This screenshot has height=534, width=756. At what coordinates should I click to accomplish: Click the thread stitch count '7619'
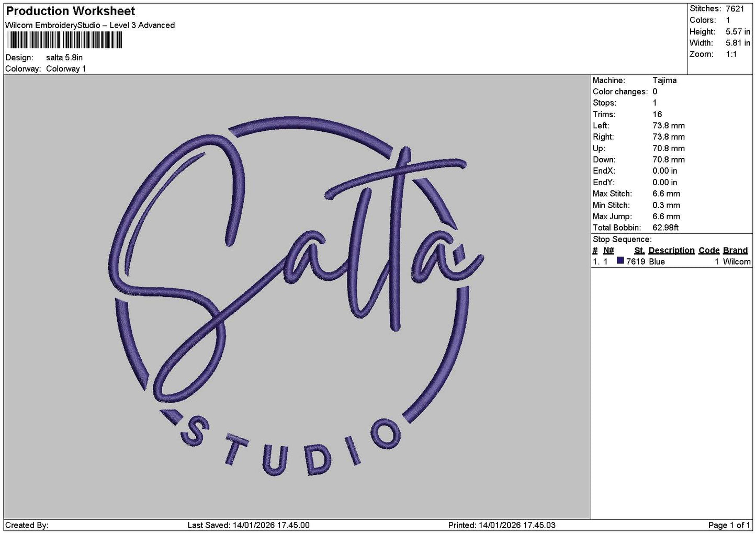[x=636, y=262]
